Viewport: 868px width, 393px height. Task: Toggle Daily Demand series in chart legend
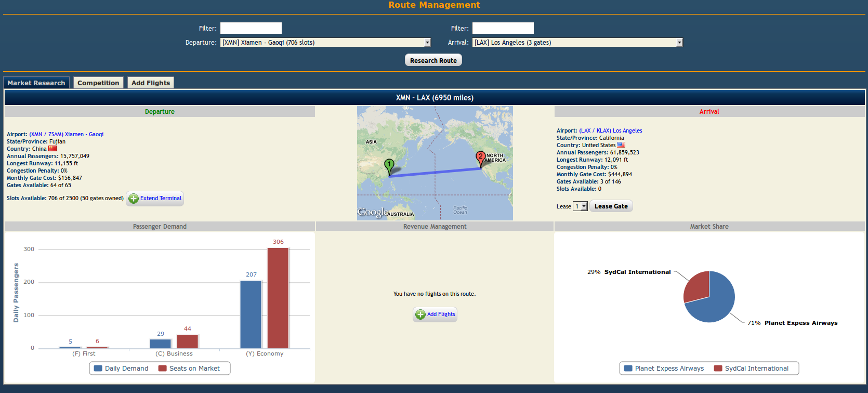coord(121,369)
